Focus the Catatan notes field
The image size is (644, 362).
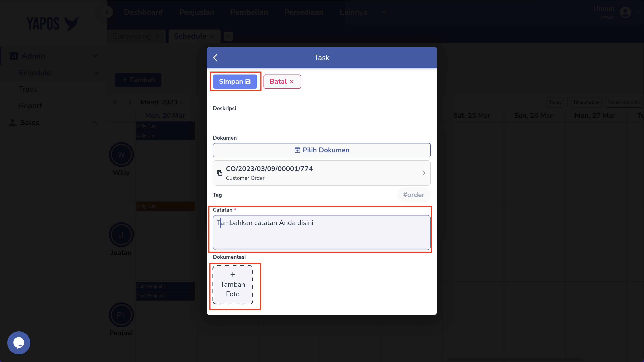[321, 232]
